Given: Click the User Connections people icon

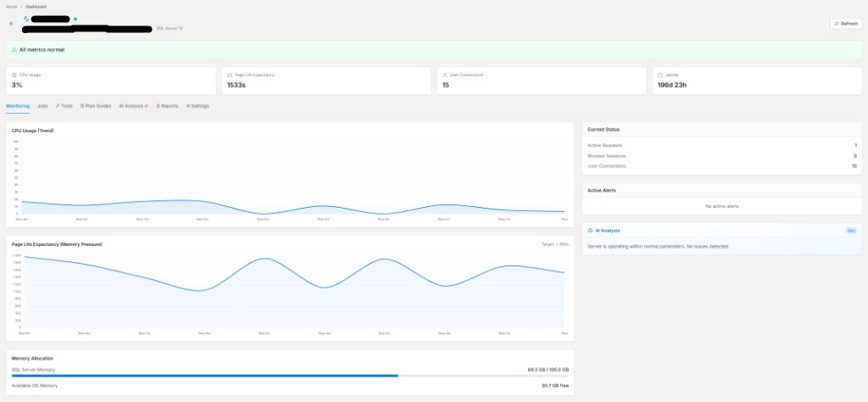Looking at the screenshot, I should 444,75.
